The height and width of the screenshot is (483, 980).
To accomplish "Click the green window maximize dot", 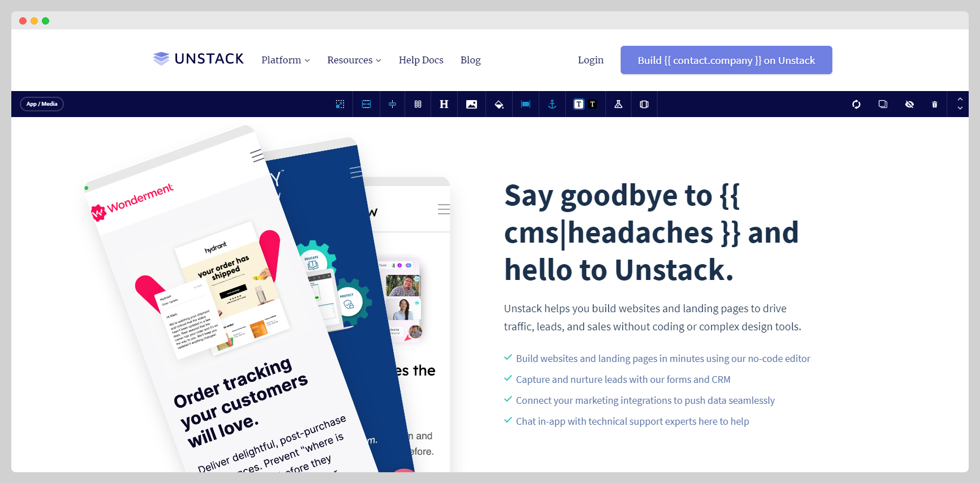I will coord(45,21).
